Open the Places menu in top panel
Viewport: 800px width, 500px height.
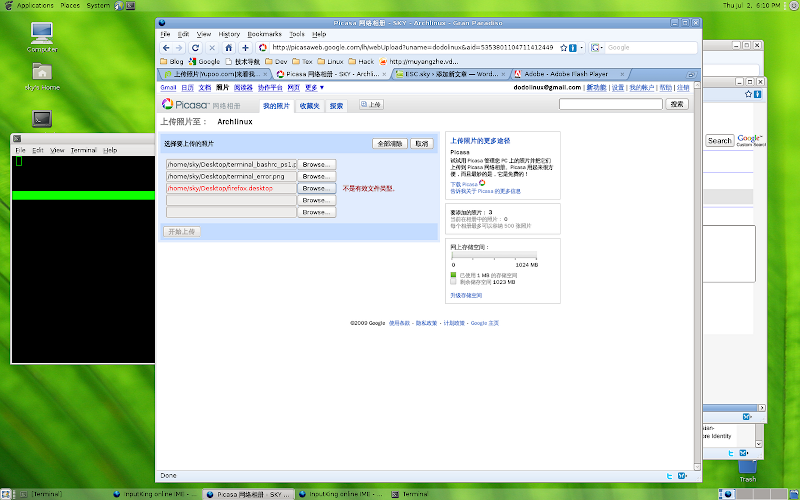(70, 5)
